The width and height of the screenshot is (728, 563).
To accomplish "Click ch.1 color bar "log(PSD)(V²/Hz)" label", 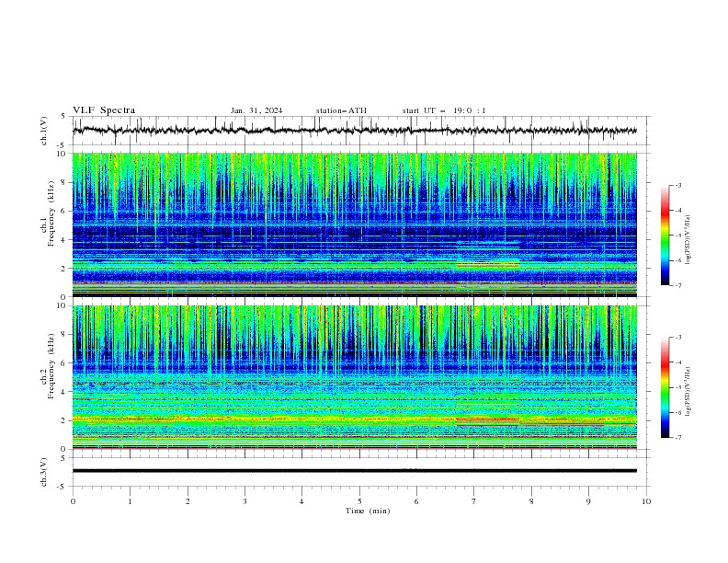I will pyautogui.click(x=688, y=239).
